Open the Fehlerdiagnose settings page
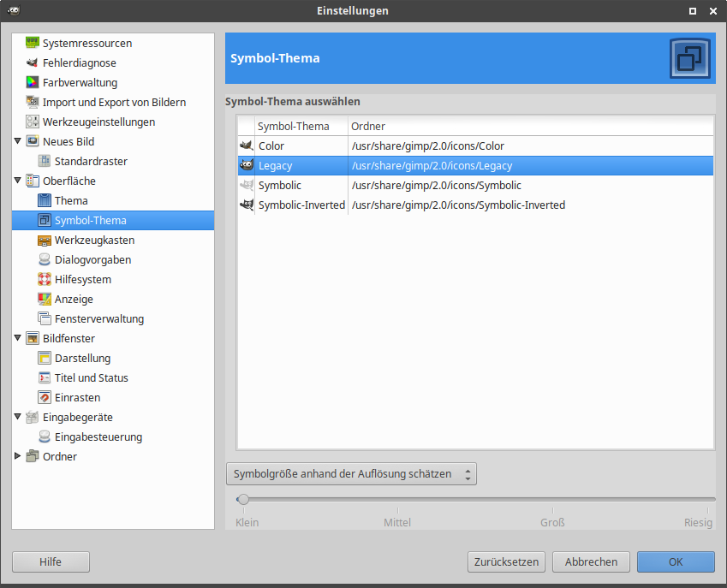Screen dimensions: 727x588 pyautogui.click(x=80, y=62)
